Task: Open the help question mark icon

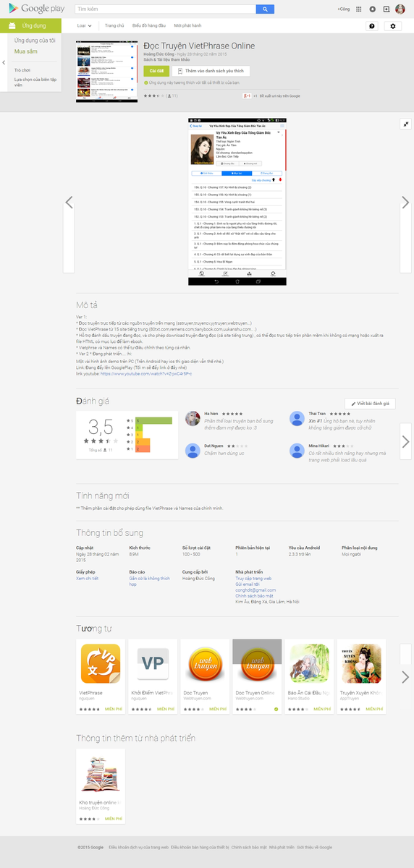Action: coord(372,25)
